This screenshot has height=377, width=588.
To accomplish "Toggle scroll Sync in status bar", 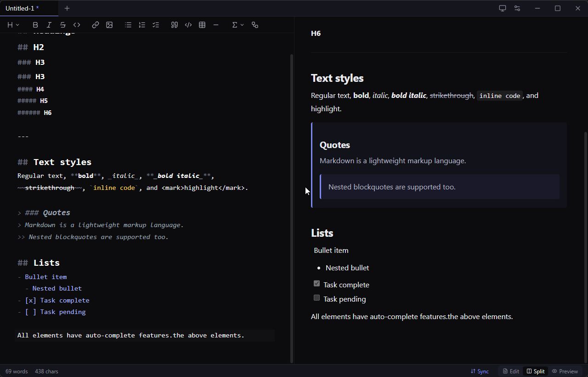I will [480, 371].
